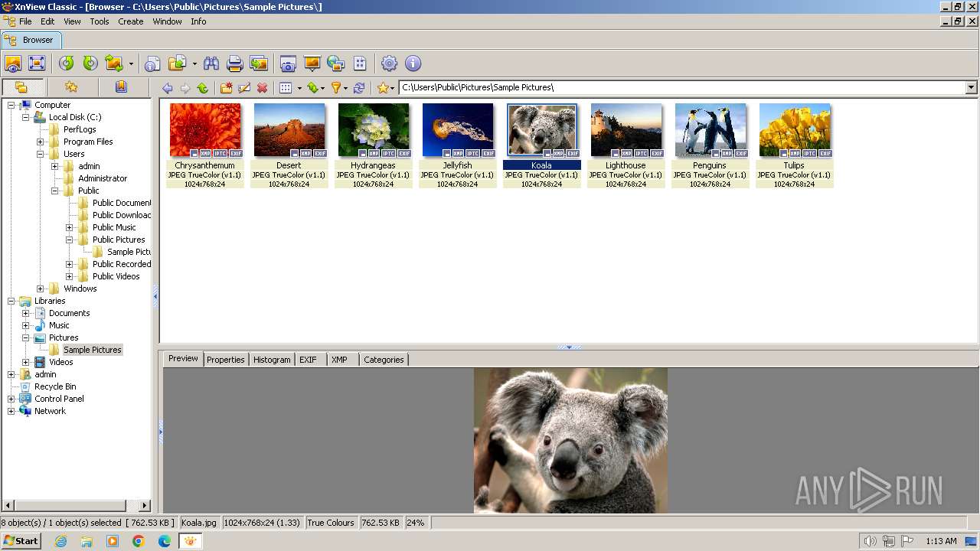Open the View image toolbar icon
The height and width of the screenshot is (551, 980).
[13, 64]
